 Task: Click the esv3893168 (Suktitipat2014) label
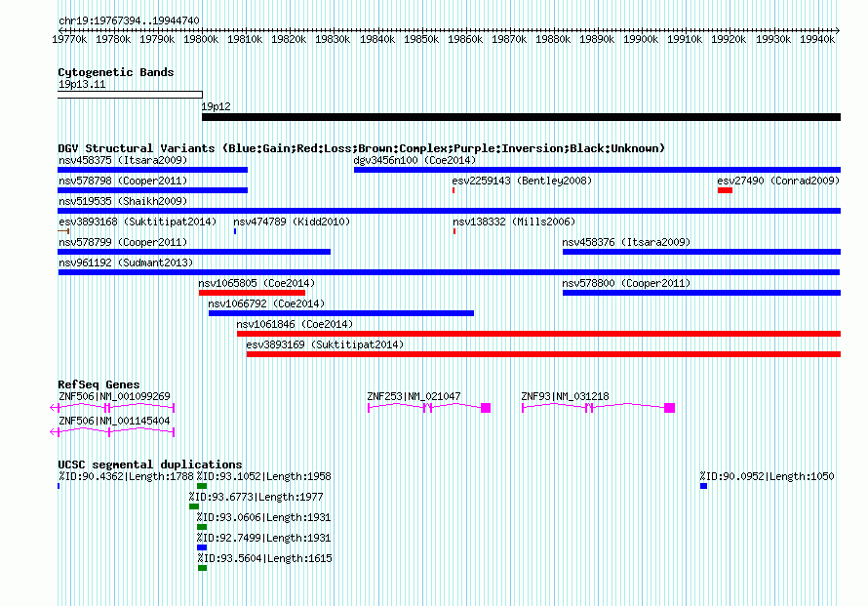click(138, 222)
